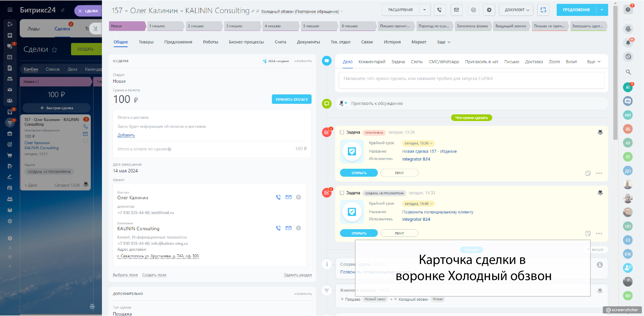Check the second task's checkbox (created, not viewed)
Image resolution: width=644 pixels, height=316 pixels.
[x=342, y=193]
